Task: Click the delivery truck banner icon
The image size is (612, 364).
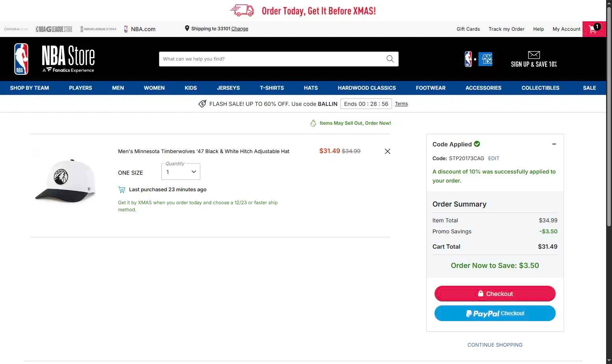Action: pos(242,11)
